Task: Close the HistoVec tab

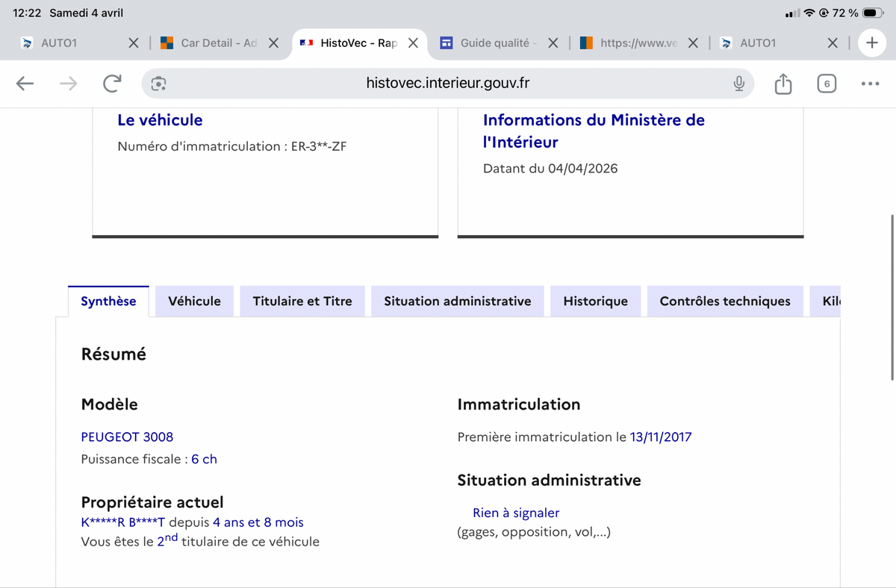Action: (x=413, y=43)
